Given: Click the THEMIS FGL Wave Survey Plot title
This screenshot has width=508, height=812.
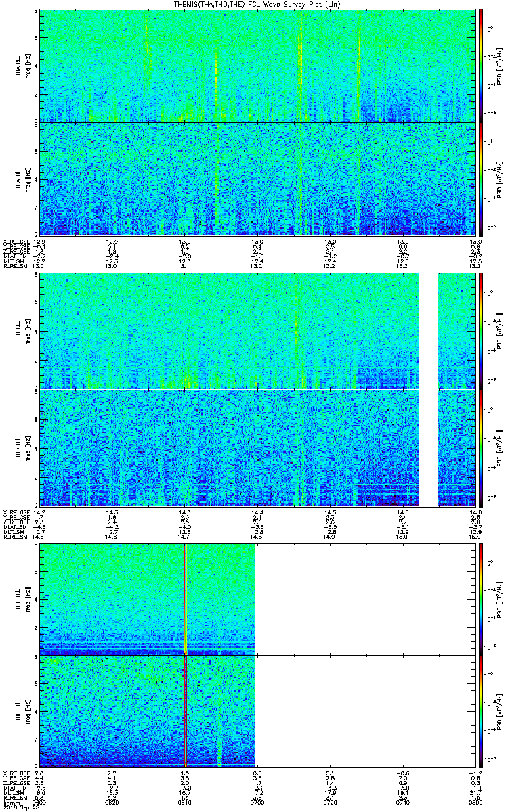Looking at the screenshot, I should click(257, 4).
